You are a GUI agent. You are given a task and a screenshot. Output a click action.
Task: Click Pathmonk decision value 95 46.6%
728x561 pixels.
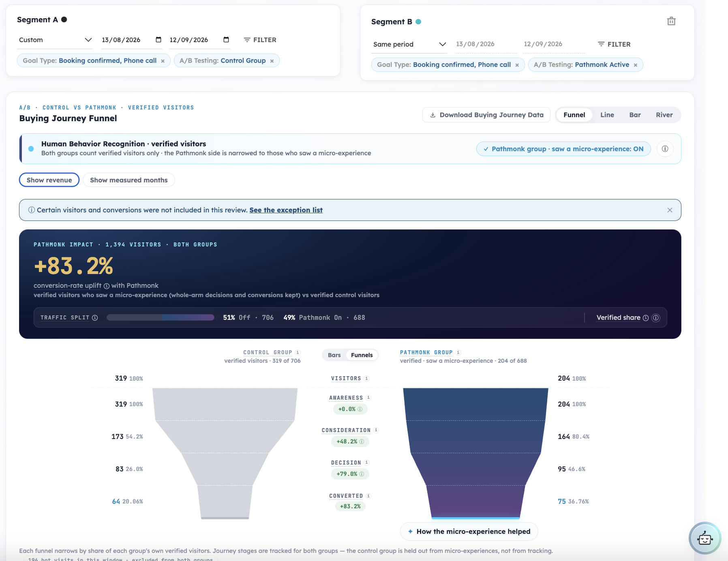tap(572, 469)
